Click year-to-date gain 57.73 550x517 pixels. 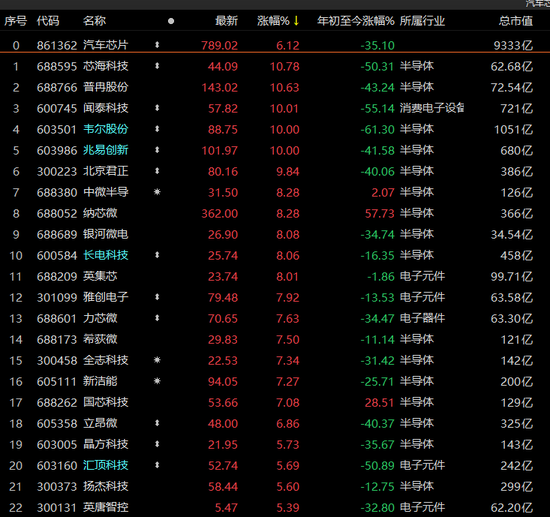[x=380, y=214]
